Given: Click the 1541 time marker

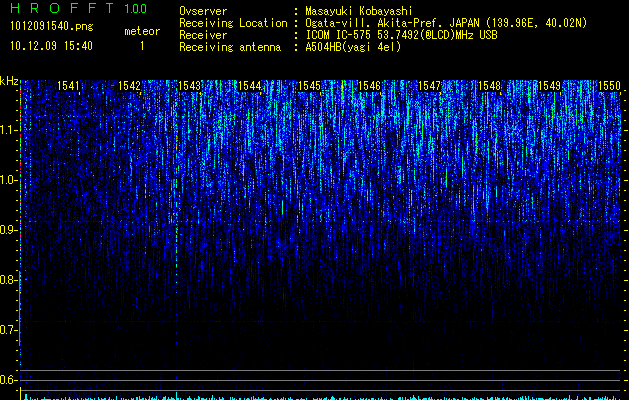Looking at the screenshot, I should click(68, 86).
